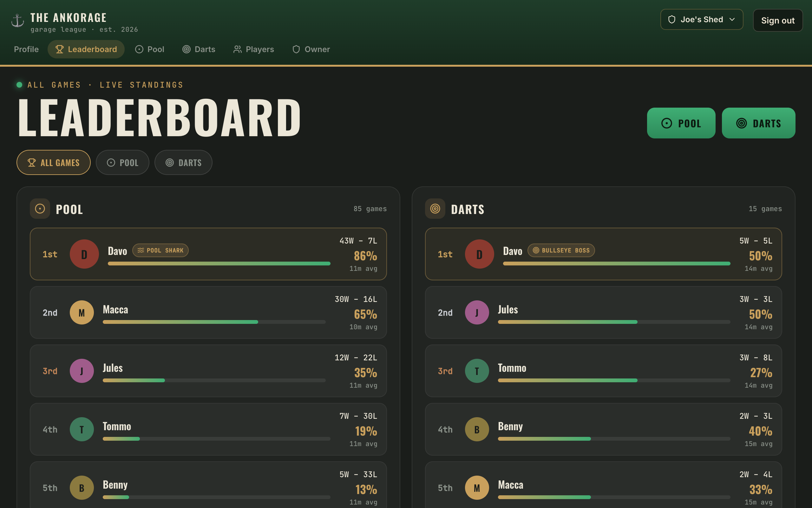
Task: Click Davo's Pool win-rate progress bar
Action: (x=219, y=264)
